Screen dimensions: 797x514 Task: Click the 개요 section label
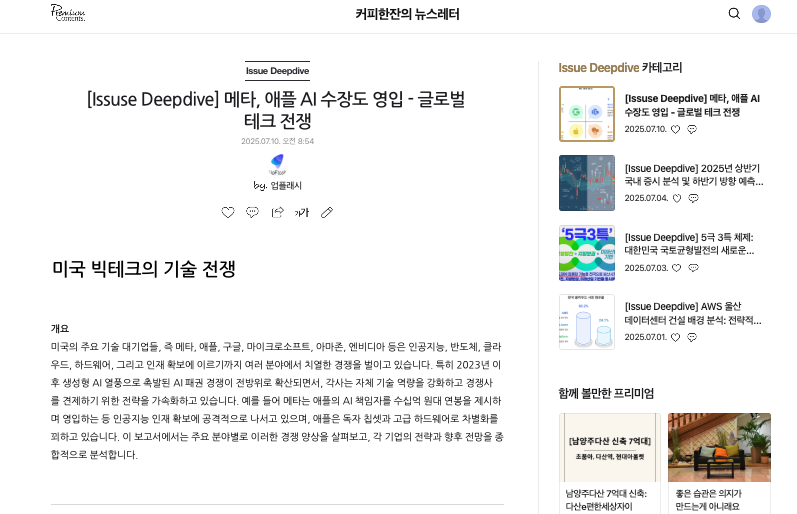click(x=60, y=329)
